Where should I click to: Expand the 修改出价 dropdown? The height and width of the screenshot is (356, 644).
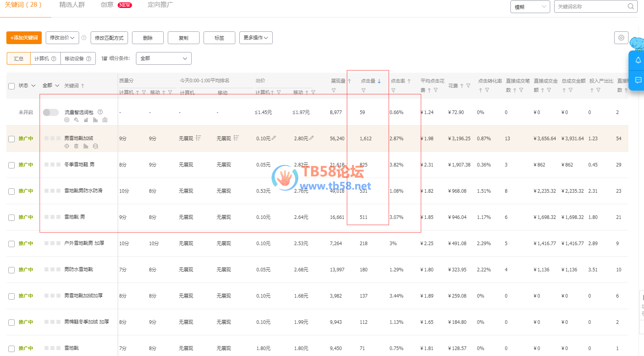62,38
